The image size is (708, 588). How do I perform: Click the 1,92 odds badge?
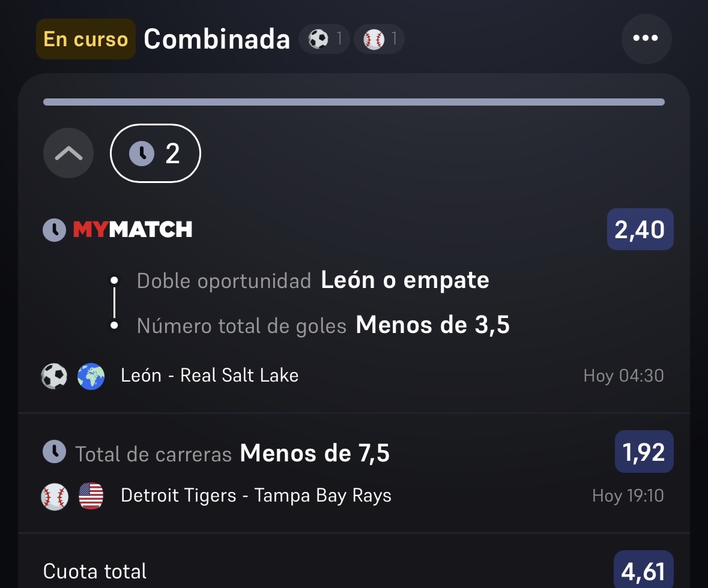click(x=644, y=452)
